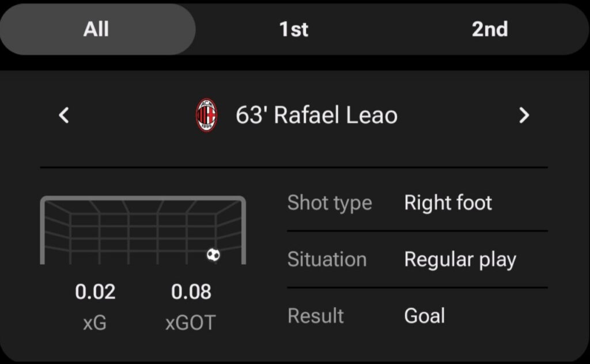Click the Situation label
This screenshot has width=590, height=364.
(327, 259)
